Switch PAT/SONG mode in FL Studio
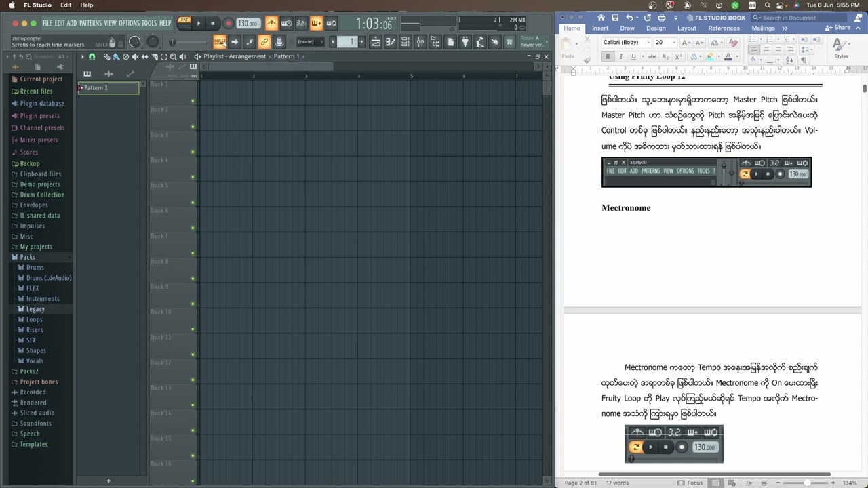Viewport: 868px width, 488px height. tap(184, 23)
